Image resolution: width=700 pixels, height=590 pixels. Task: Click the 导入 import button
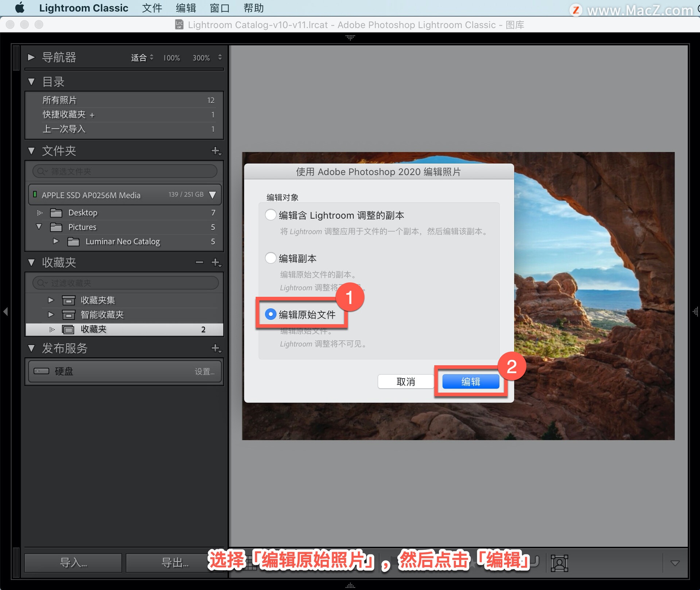tap(73, 563)
